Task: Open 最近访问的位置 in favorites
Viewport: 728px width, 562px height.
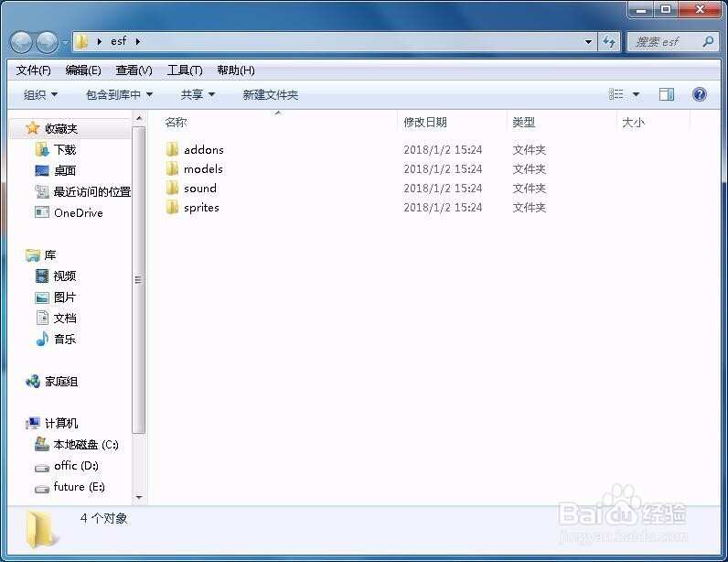Action: (x=92, y=191)
